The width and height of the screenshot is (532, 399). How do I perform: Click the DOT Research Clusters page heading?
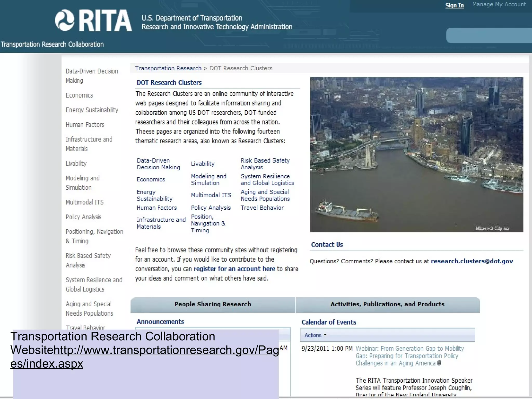click(169, 83)
